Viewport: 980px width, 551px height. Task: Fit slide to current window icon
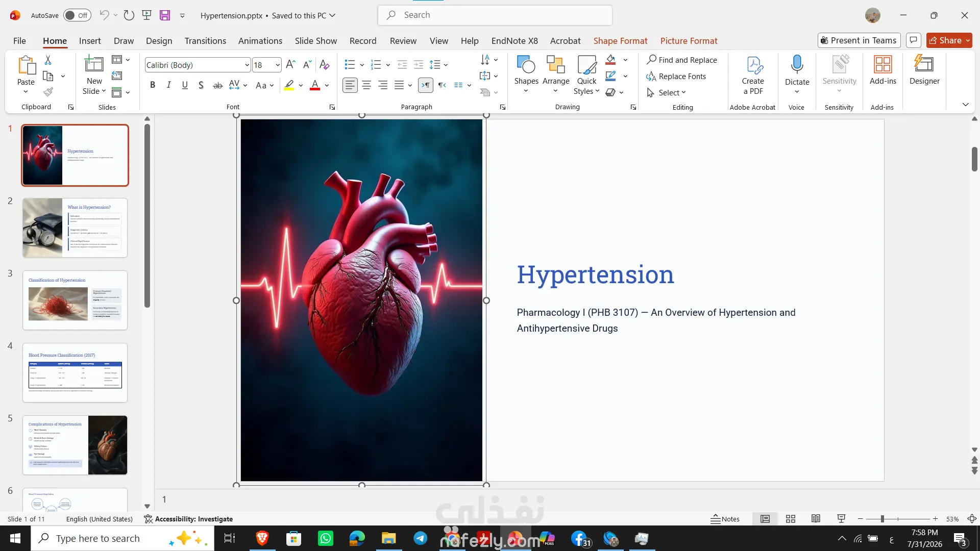point(972,519)
